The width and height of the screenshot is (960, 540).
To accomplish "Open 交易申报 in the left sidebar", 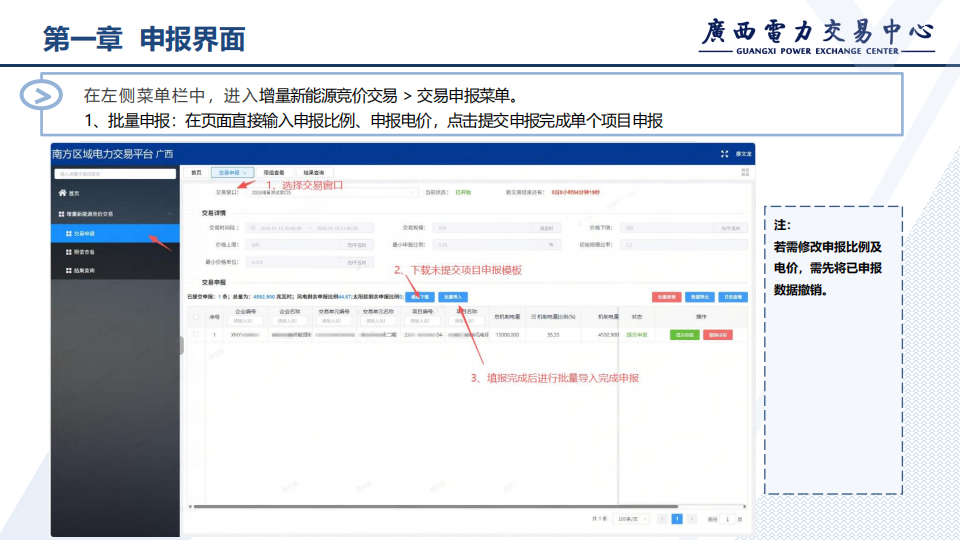I will pyautogui.click(x=115, y=234).
